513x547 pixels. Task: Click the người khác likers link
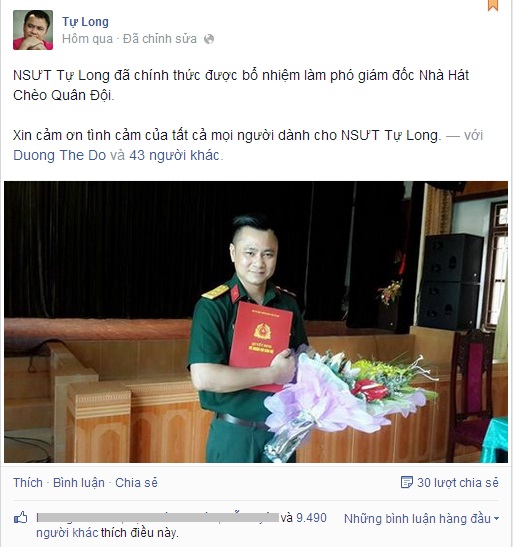67,533
